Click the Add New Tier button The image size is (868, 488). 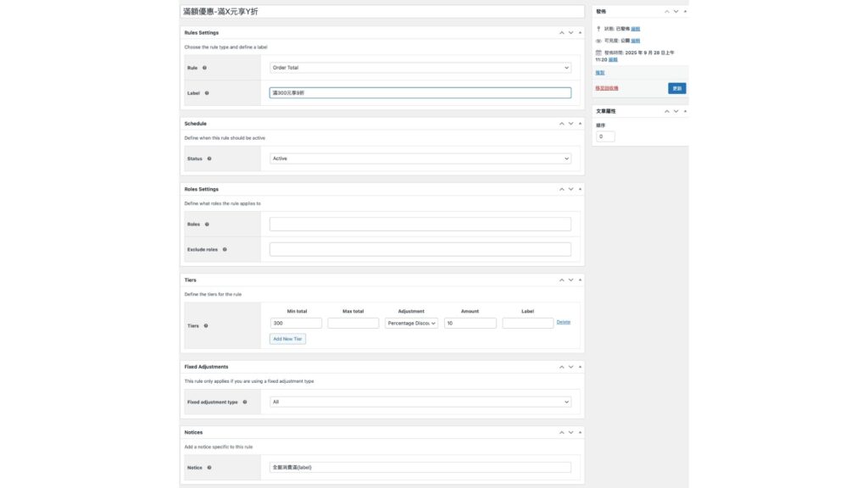tap(287, 339)
